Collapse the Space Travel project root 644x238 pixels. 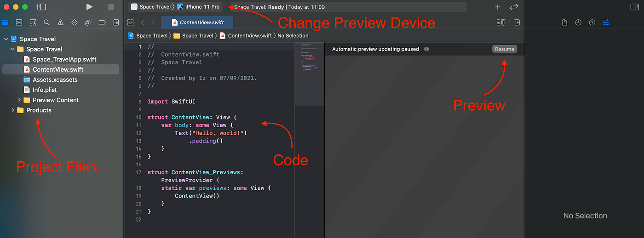pyautogui.click(x=6, y=39)
